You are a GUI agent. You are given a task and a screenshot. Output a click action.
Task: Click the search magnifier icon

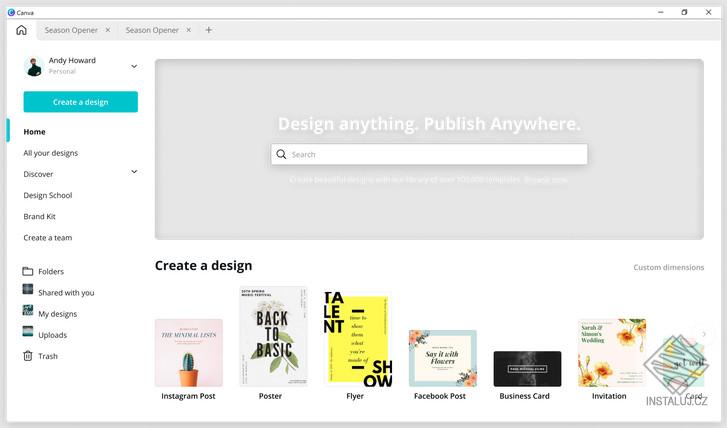[281, 154]
